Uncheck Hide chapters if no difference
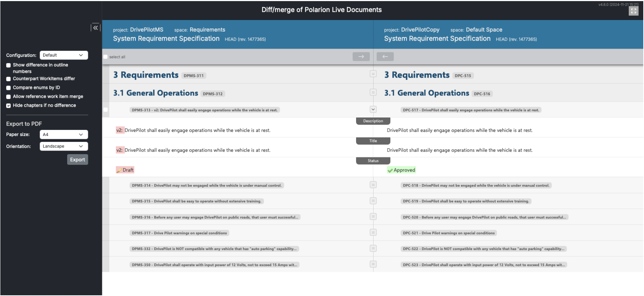This screenshot has width=644, height=296. click(8, 106)
